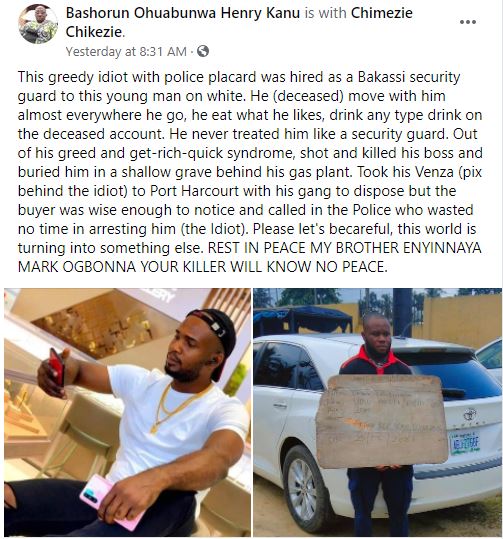Click the wooden placard in right photo
Image resolution: width=503 pixels, height=539 pixels.
[381, 421]
